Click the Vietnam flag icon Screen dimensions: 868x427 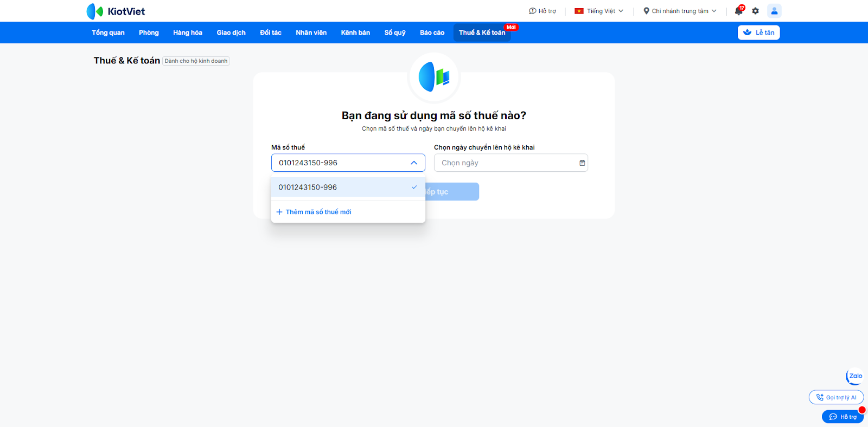click(579, 11)
